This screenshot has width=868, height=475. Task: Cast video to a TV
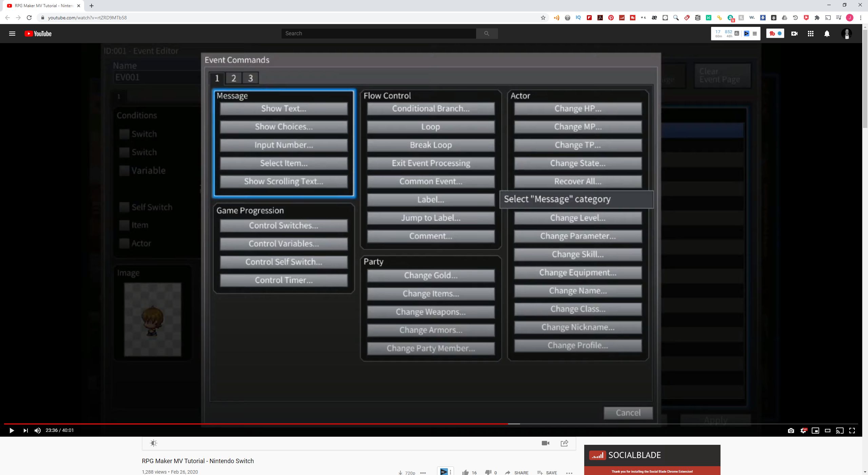(840, 431)
